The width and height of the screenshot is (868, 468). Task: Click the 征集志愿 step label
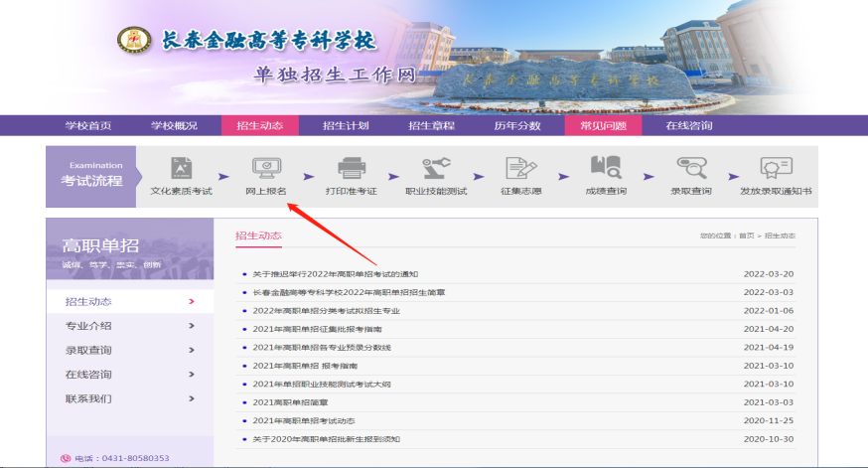click(521, 191)
